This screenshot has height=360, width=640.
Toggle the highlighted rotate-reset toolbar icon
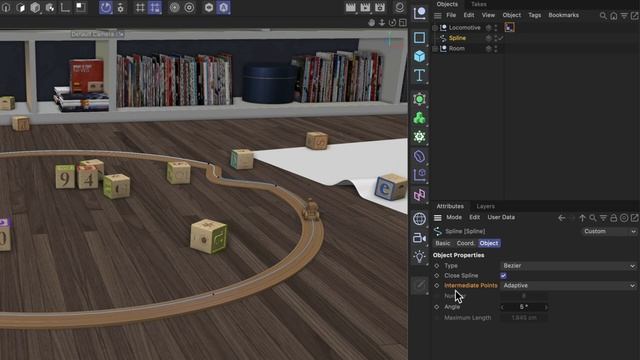click(106, 7)
